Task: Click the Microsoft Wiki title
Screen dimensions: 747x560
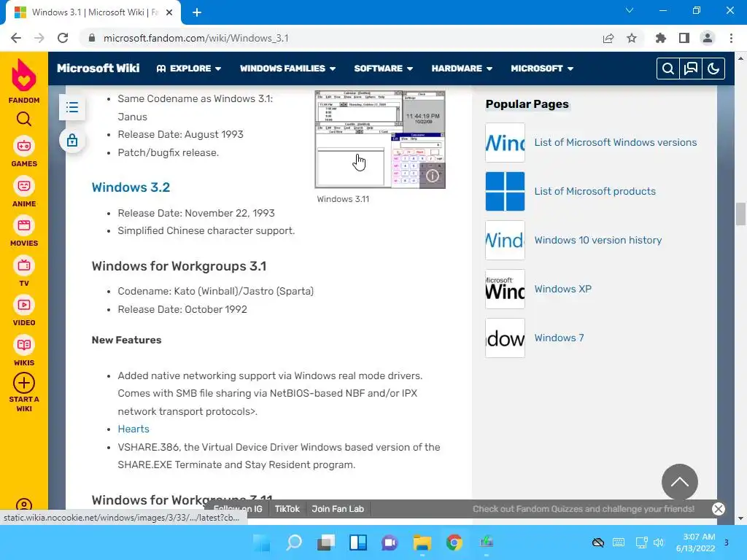Action: pyautogui.click(x=98, y=68)
